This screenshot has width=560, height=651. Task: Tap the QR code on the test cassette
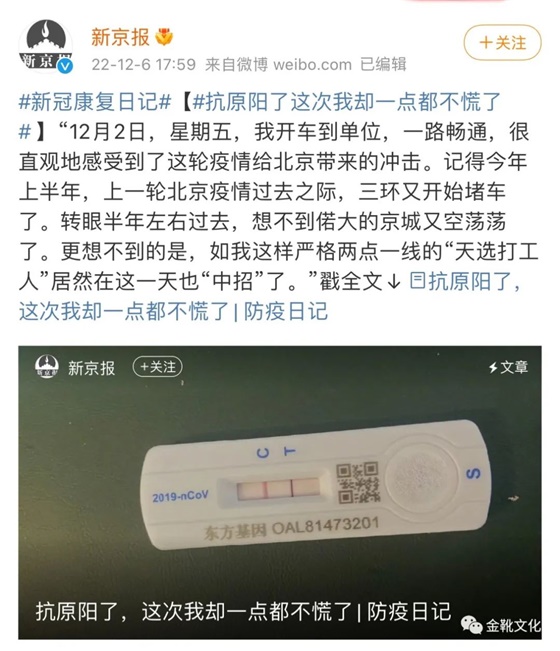[358, 482]
